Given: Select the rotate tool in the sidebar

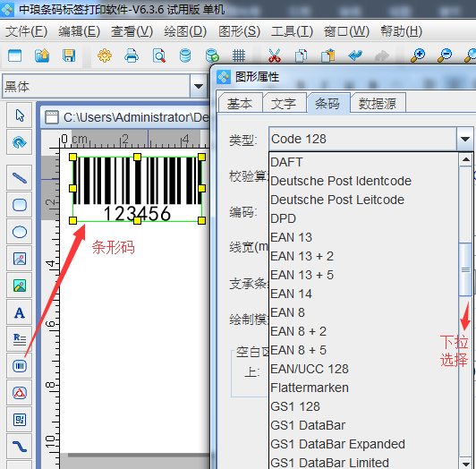Looking at the screenshot, I should (20, 142).
